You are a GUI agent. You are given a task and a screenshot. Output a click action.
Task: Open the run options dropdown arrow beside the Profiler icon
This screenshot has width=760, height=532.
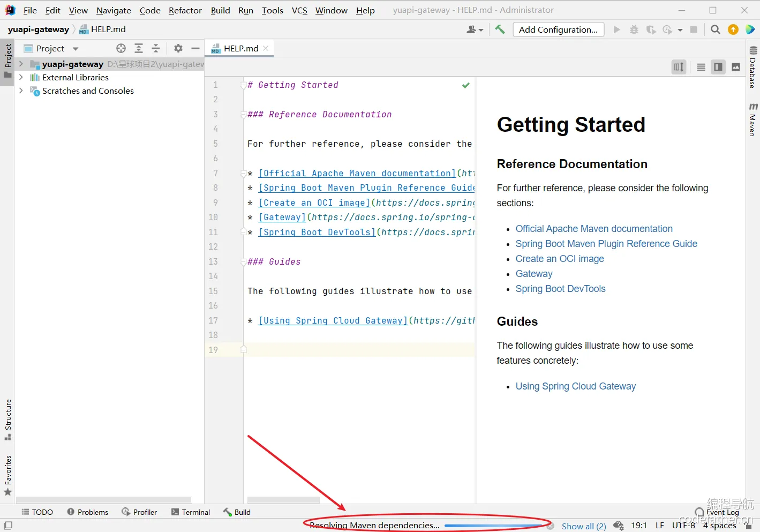pos(680,30)
